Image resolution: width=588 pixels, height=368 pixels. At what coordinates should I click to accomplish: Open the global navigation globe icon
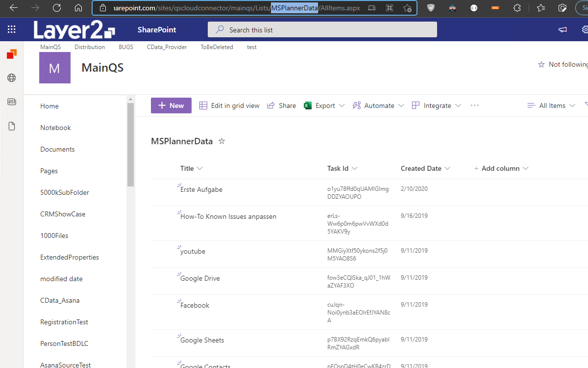click(x=11, y=78)
